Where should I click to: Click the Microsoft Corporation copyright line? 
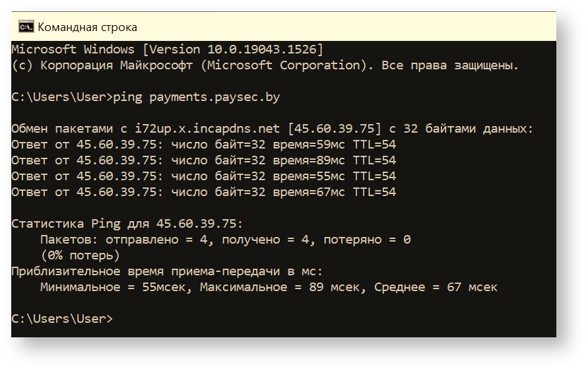pyautogui.click(x=265, y=65)
